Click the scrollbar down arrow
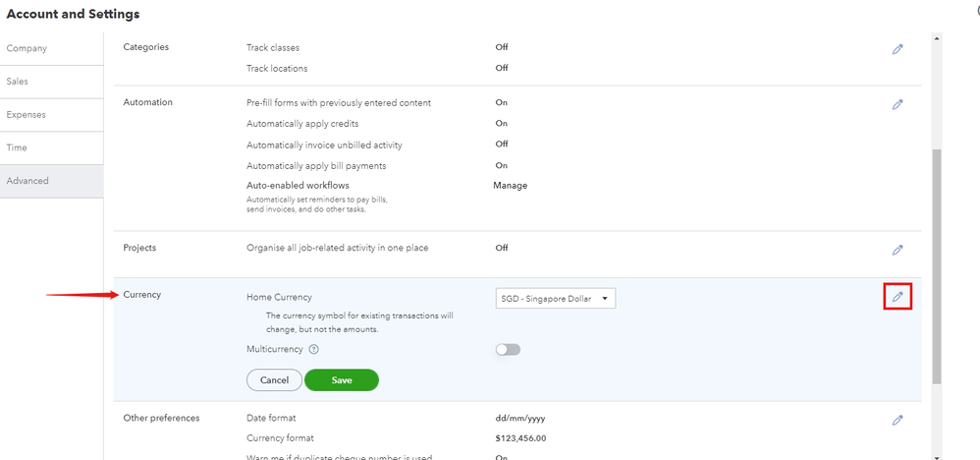The width and height of the screenshot is (980, 460). click(x=937, y=455)
